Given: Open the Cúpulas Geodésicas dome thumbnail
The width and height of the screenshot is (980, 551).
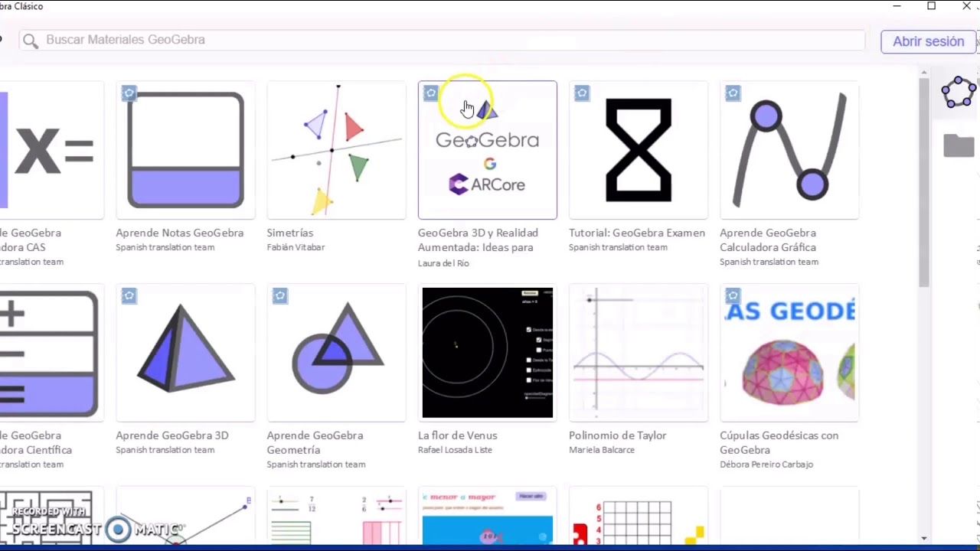Looking at the screenshot, I should point(789,353).
